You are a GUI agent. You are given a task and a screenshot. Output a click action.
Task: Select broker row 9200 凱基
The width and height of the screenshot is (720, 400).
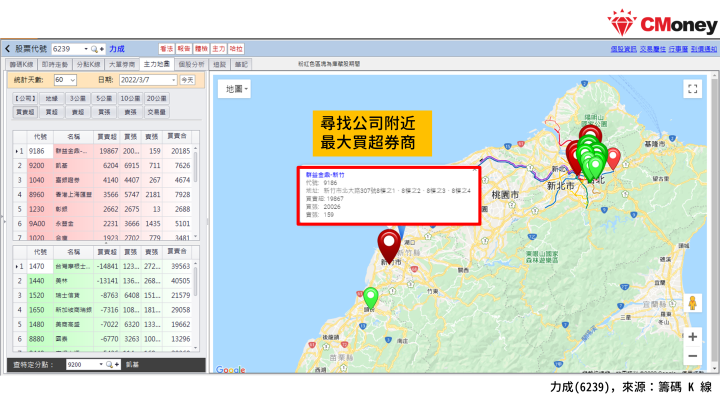click(103, 165)
